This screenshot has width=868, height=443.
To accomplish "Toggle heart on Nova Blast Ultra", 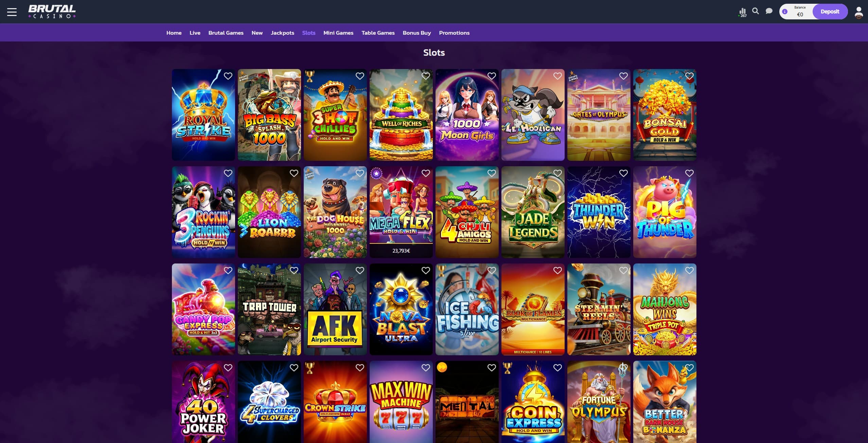I will click(426, 271).
